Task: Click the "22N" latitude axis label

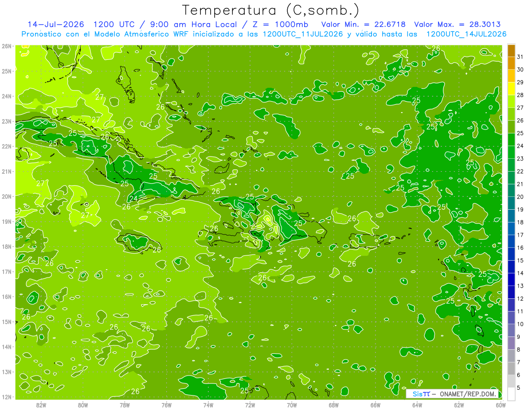Action: pyautogui.click(x=6, y=146)
